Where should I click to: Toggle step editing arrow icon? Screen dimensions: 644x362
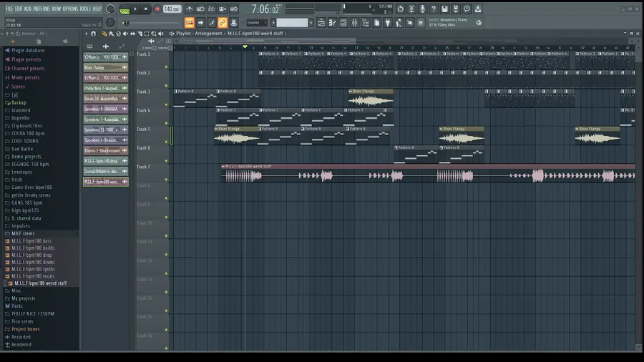tap(200, 23)
